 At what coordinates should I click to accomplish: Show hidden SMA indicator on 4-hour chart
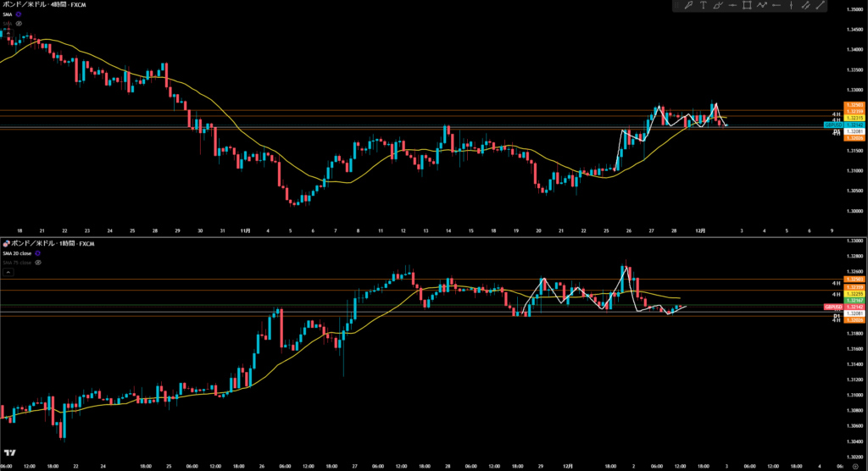[x=19, y=24]
